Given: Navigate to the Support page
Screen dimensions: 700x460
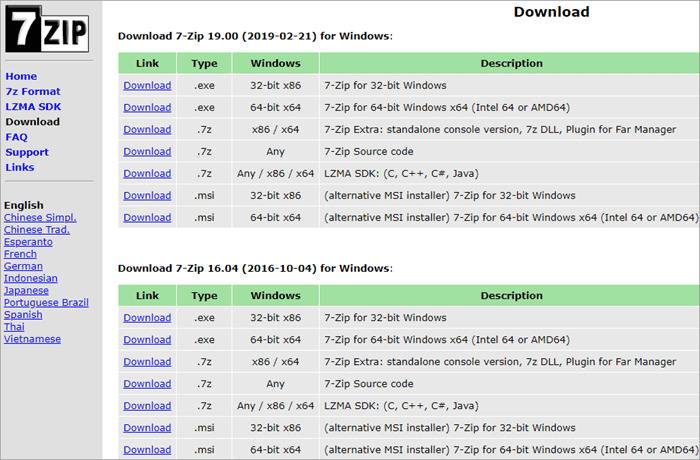Looking at the screenshot, I should coord(26,152).
